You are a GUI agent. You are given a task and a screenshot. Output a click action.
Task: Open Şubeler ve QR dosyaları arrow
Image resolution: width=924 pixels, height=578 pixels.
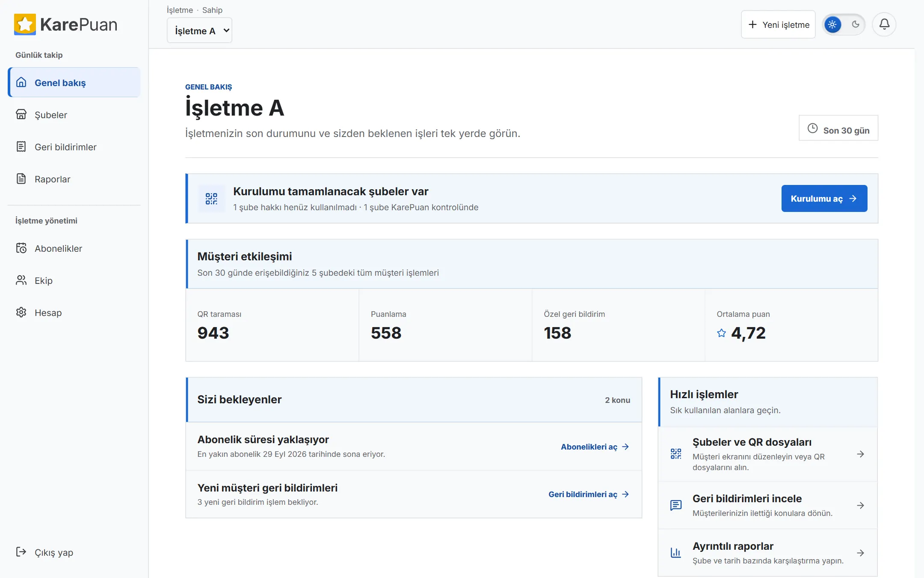pos(861,454)
